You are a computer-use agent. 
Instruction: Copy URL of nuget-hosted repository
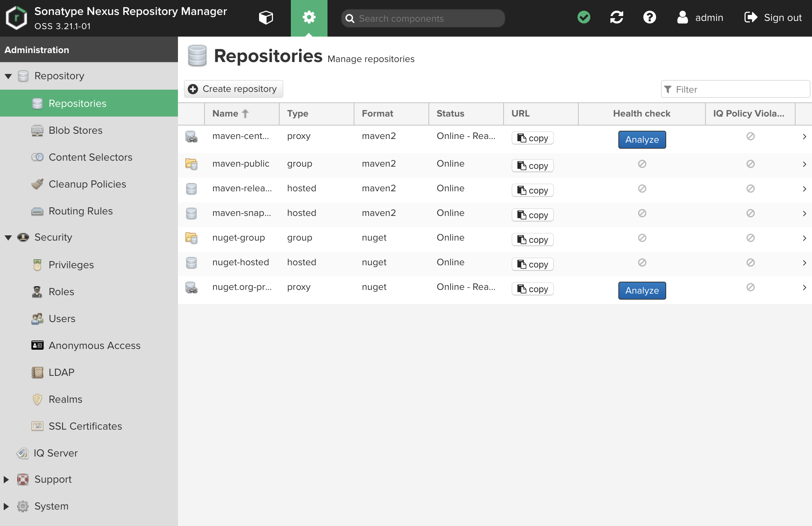tap(533, 264)
